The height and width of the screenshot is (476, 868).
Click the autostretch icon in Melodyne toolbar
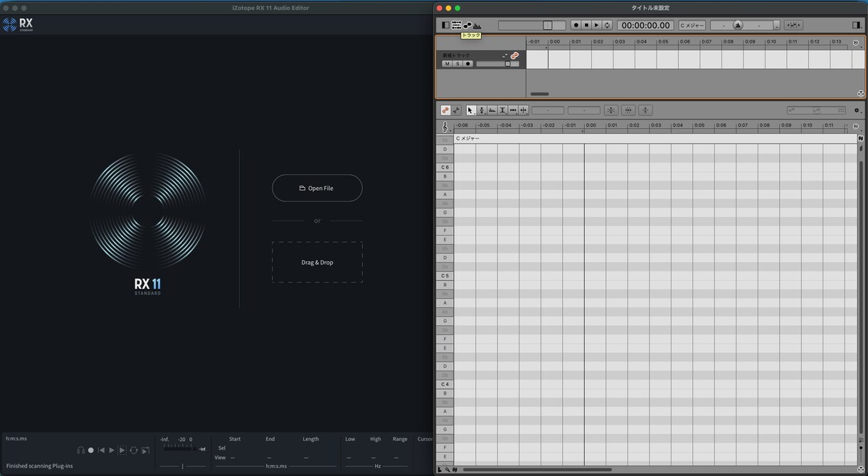click(793, 25)
